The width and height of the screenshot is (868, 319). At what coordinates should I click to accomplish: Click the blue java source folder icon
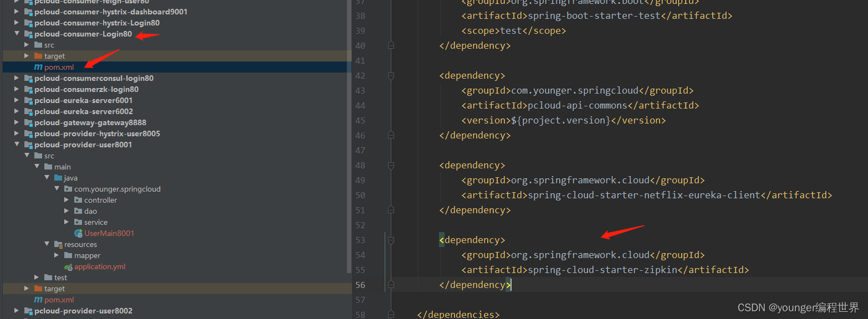coord(58,178)
